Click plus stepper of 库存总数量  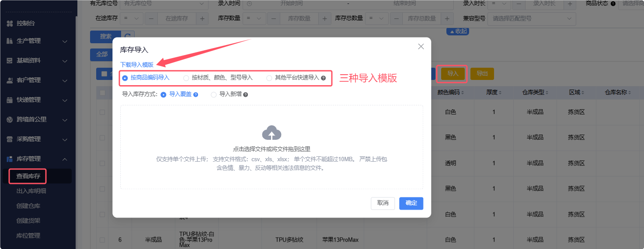[x=447, y=19]
